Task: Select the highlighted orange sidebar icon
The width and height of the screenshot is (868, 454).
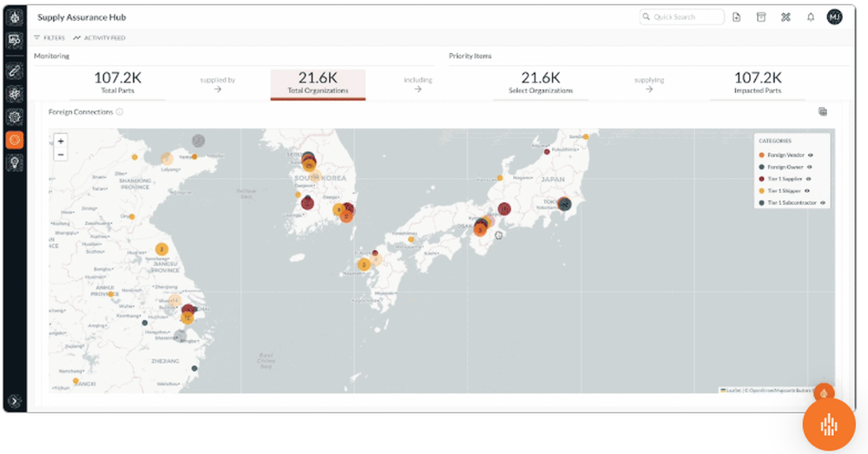Action: point(15,139)
